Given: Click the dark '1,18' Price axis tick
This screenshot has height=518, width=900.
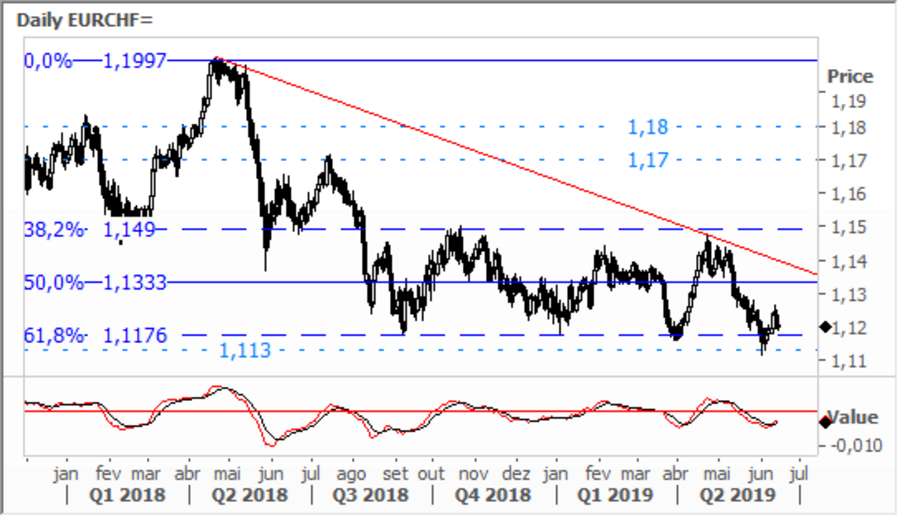Looking at the screenshot, I should click(x=849, y=127).
